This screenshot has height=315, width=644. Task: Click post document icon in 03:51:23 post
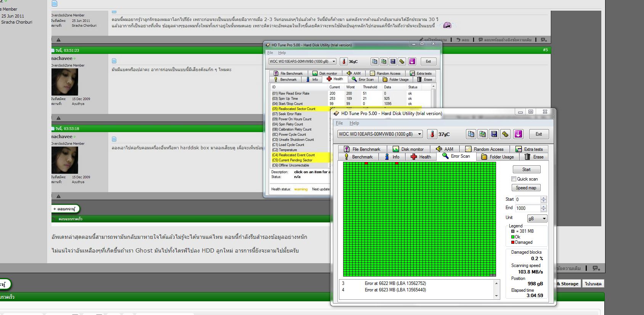click(114, 61)
